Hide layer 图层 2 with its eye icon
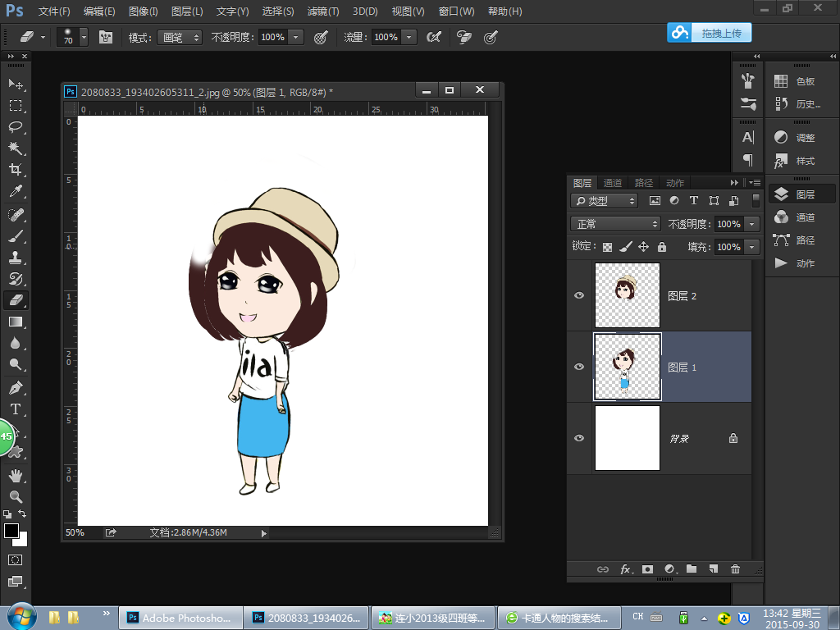The width and height of the screenshot is (840, 630). [x=579, y=295]
